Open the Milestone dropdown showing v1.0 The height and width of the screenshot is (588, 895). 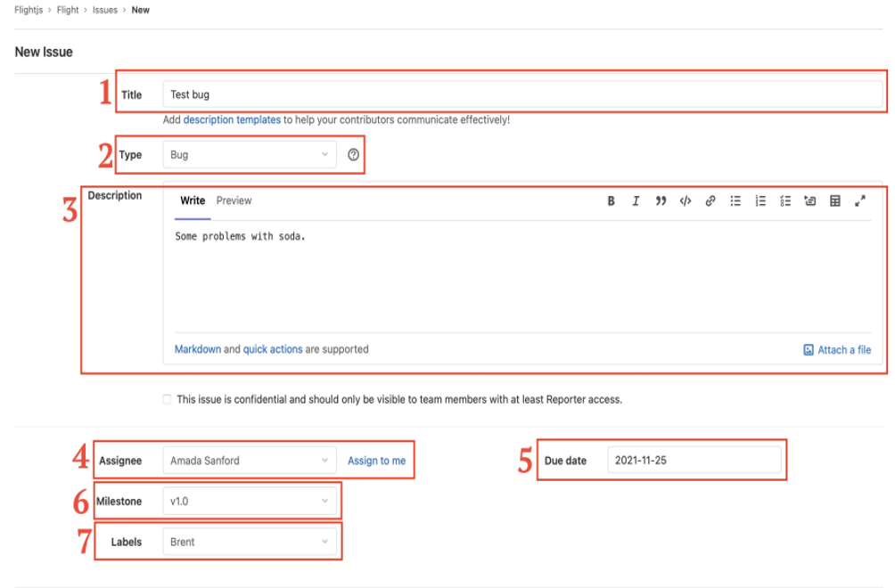[x=250, y=502]
